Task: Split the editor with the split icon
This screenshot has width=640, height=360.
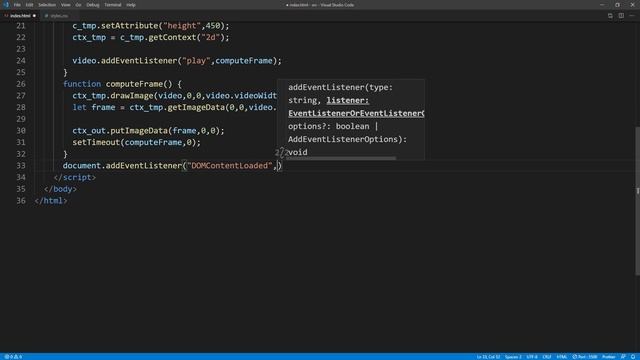Action: point(621,16)
